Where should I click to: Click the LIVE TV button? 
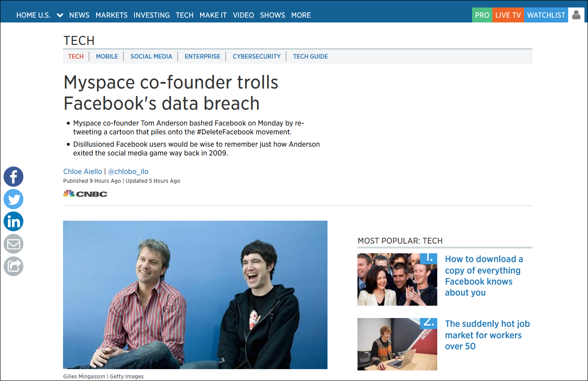[508, 15]
